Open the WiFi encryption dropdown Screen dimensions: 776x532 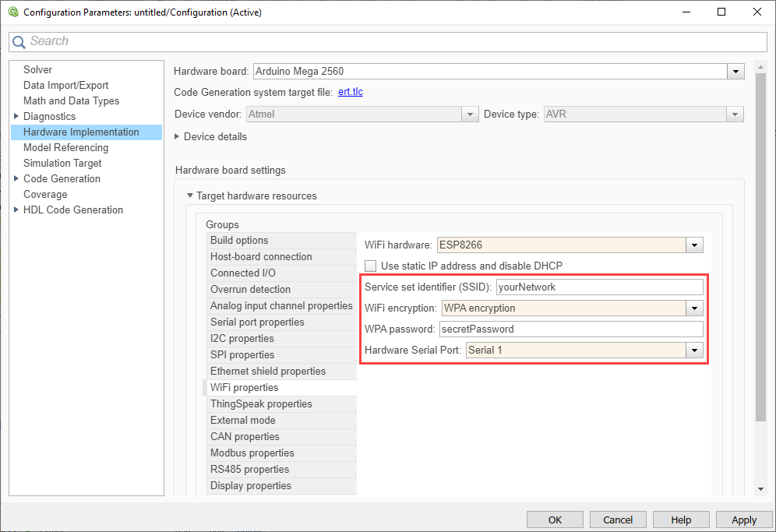coord(694,308)
